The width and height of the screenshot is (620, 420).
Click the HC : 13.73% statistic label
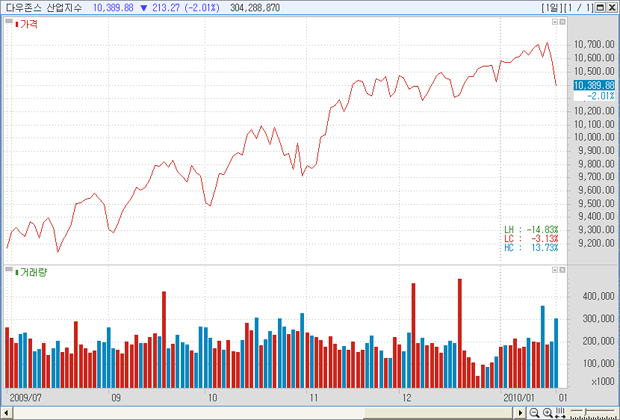tap(530, 247)
